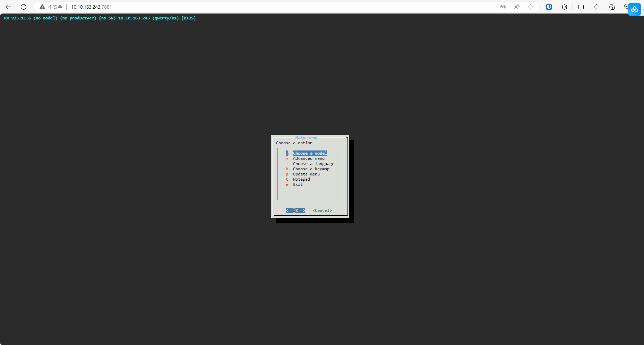644x345 pixels.
Task: Click the blue cloud extension icon
Action: click(x=635, y=9)
